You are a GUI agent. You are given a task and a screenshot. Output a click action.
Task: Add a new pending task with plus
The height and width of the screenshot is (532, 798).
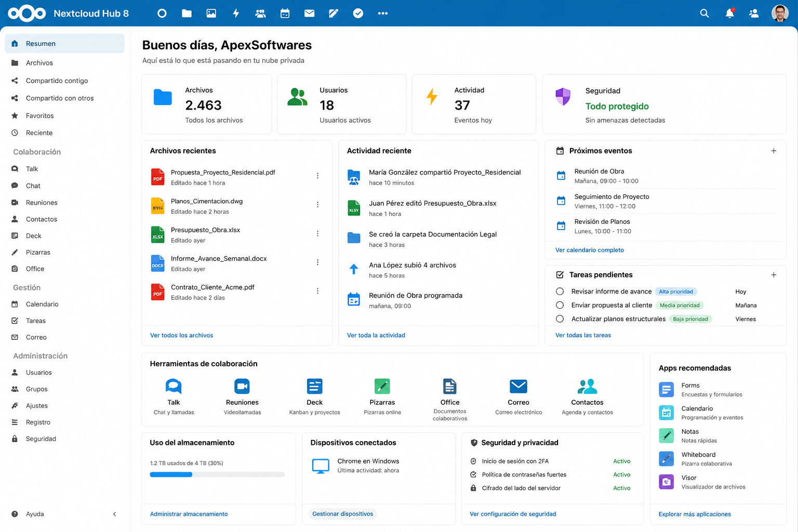point(774,275)
